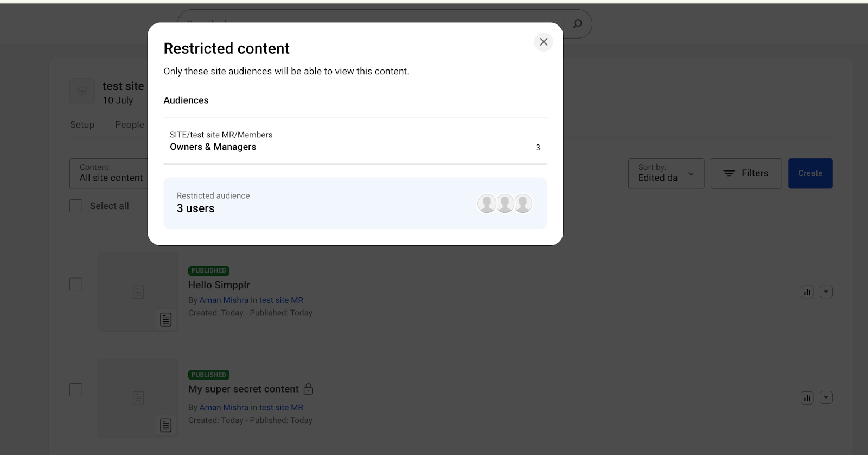Open the Owners & Managers audience row

[x=355, y=141]
